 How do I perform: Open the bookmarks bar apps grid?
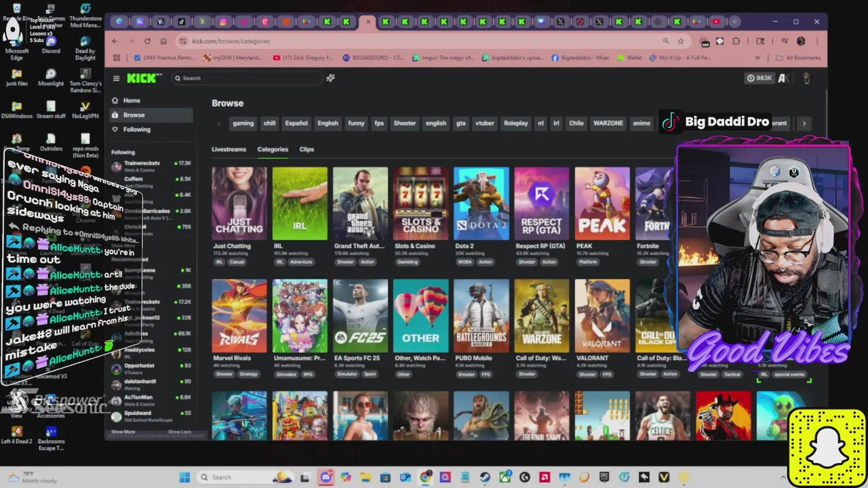[x=117, y=58]
